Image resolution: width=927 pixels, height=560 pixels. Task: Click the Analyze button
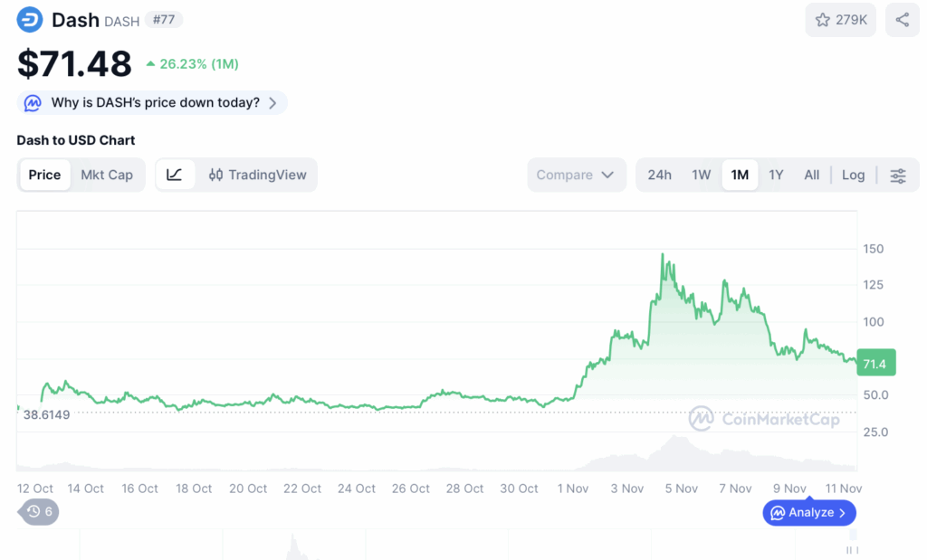(809, 512)
